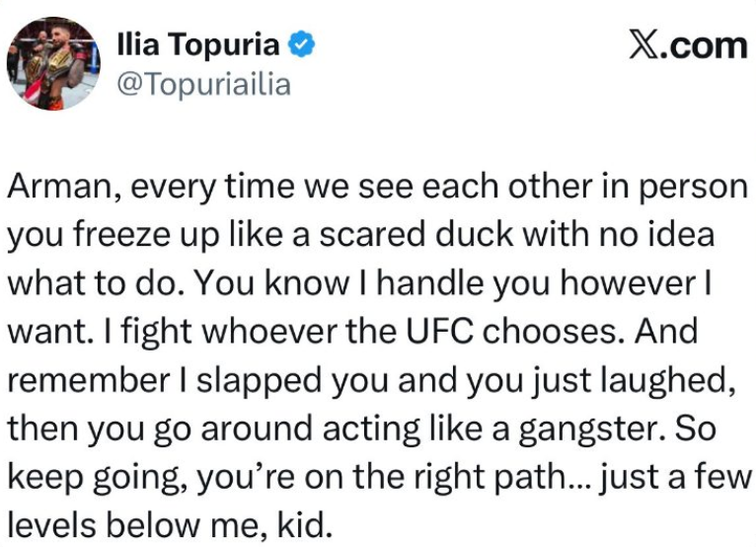Image resolution: width=756 pixels, height=547 pixels.
Task: Click the word "person" on the first line
Action: [693, 189]
